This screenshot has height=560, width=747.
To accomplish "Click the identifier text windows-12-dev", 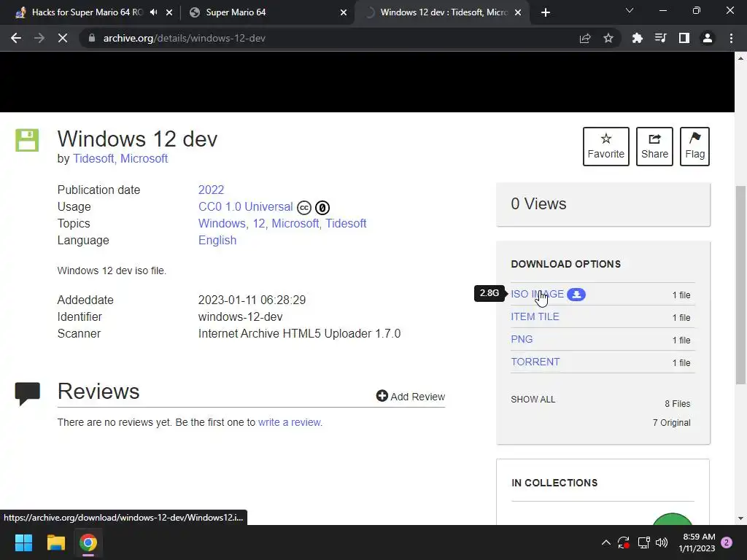I will 240,317.
